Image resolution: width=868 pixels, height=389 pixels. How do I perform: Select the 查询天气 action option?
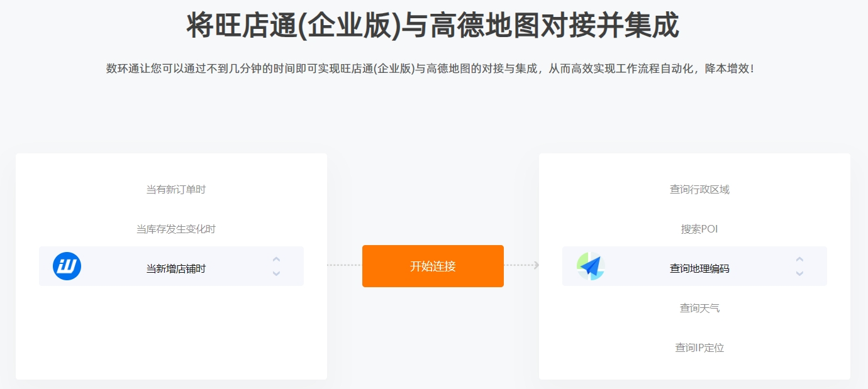[x=699, y=308]
